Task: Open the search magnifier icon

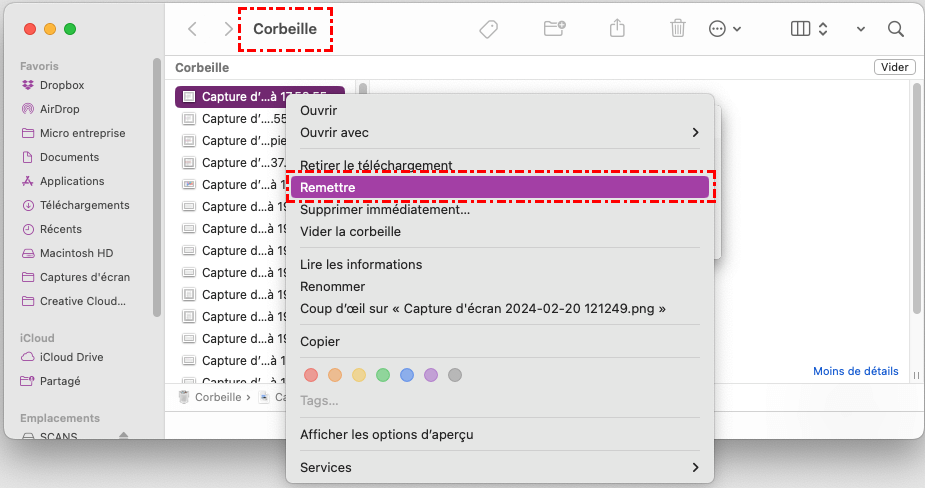Action: pyautogui.click(x=896, y=29)
